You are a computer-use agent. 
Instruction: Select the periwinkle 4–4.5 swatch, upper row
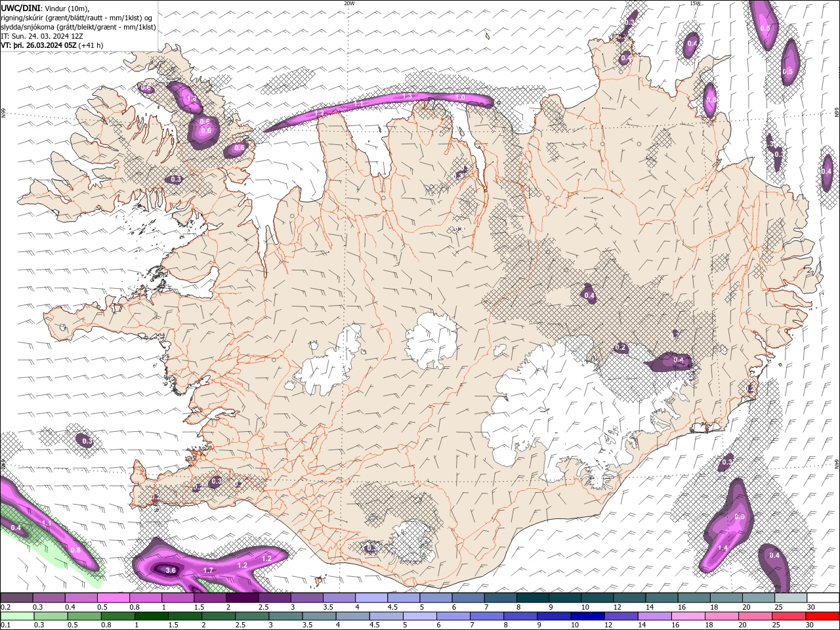point(371,598)
